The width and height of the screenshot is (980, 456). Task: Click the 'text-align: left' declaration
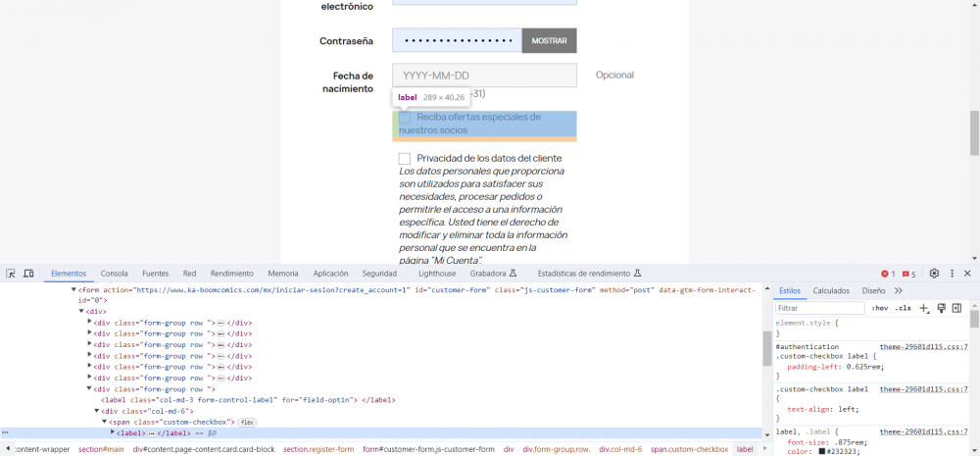point(823,410)
